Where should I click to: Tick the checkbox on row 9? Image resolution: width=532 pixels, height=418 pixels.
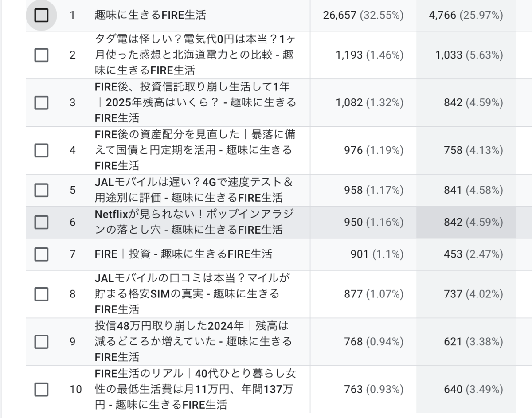pyautogui.click(x=41, y=342)
